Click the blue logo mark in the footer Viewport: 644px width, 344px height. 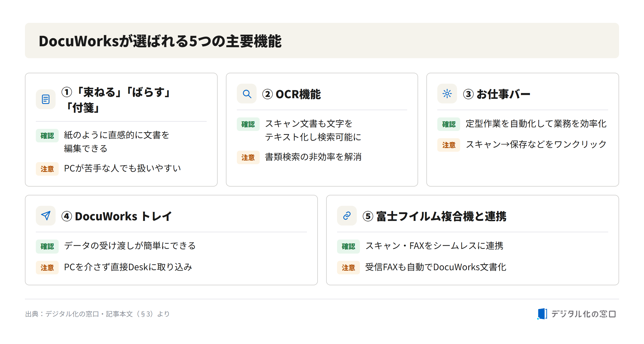(542, 314)
